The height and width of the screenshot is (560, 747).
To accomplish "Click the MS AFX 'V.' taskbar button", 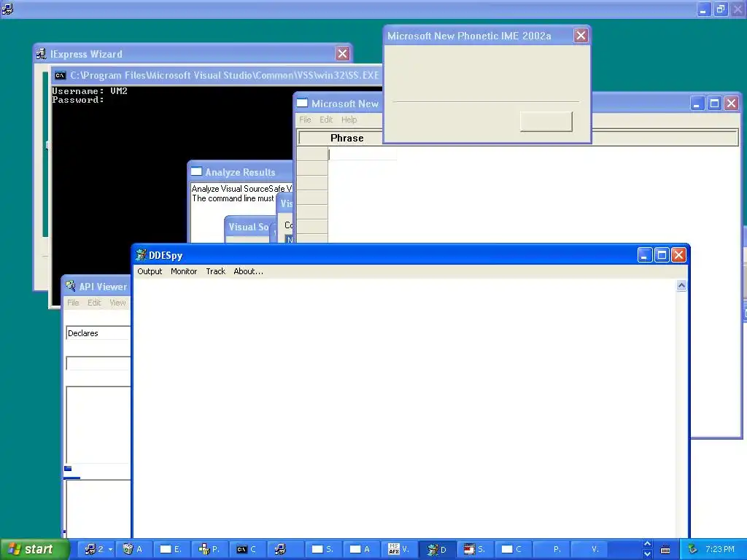I will pos(399,550).
